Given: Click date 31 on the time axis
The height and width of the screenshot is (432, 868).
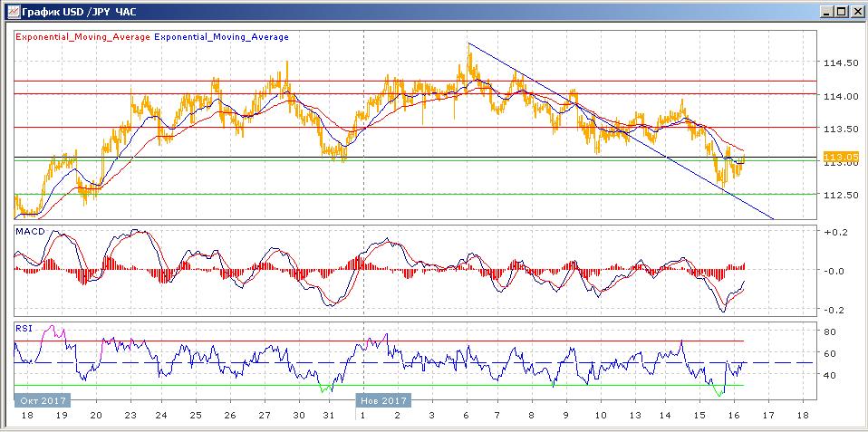Looking at the screenshot, I should (x=331, y=415).
